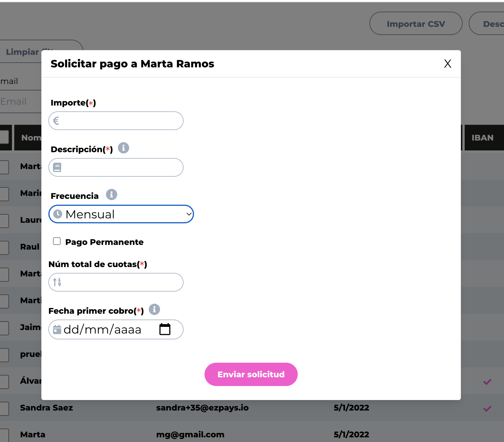Close the Solicitar pago dialog with X
The height and width of the screenshot is (442, 504).
click(447, 64)
